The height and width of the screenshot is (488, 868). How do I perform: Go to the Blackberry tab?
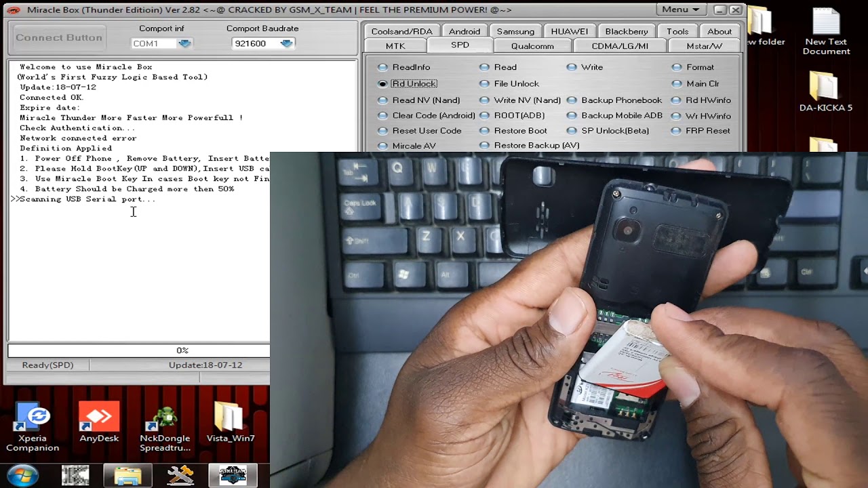(627, 31)
